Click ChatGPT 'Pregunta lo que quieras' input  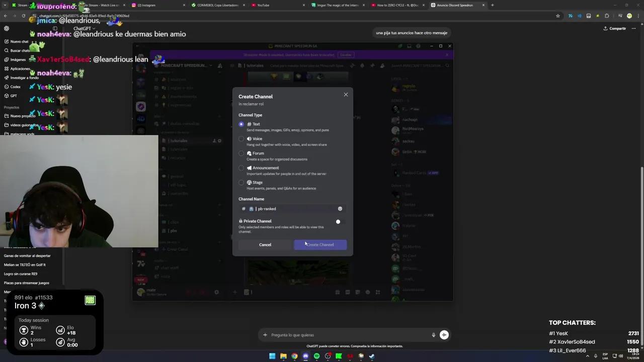[347, 335]
